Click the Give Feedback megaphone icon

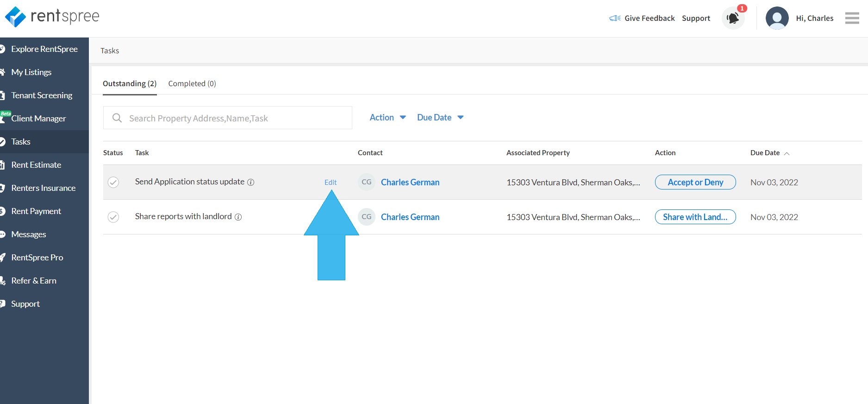(615, 18)
